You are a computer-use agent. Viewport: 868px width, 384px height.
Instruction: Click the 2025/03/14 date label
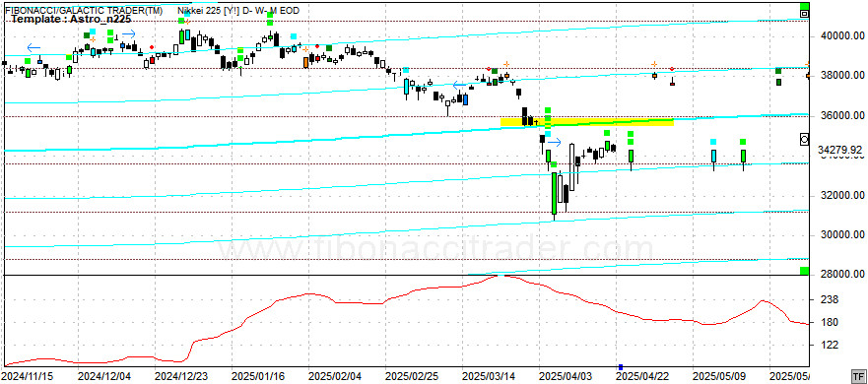489,376
